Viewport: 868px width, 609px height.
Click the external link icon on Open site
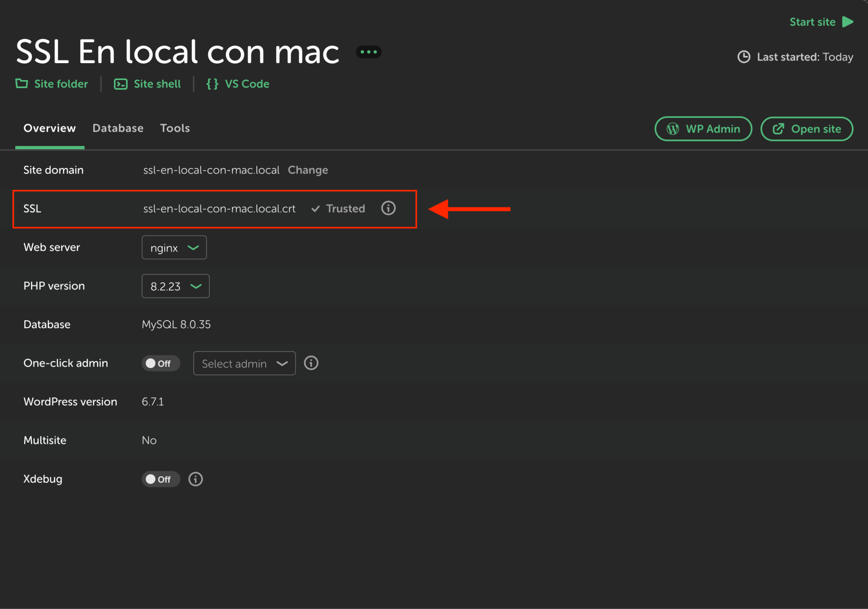click(x=778, y=129)
